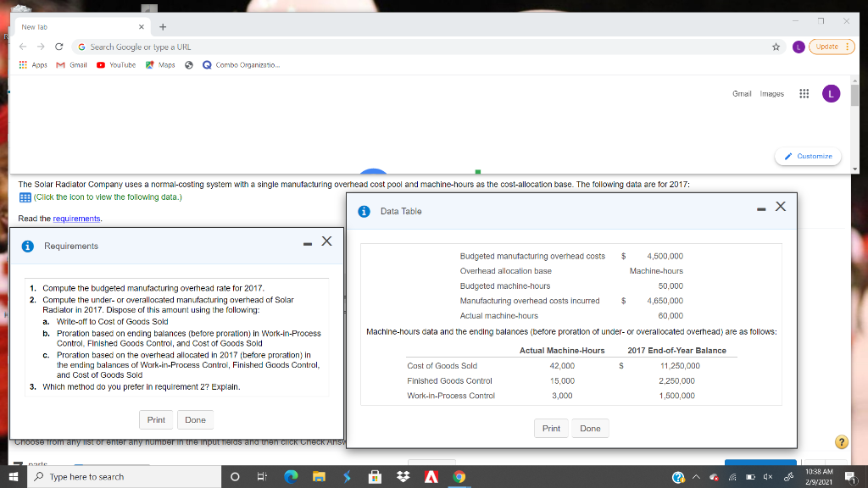Open the requirements link in the problem text
Screen dimensions: 868x488
[x=78, y=218]
